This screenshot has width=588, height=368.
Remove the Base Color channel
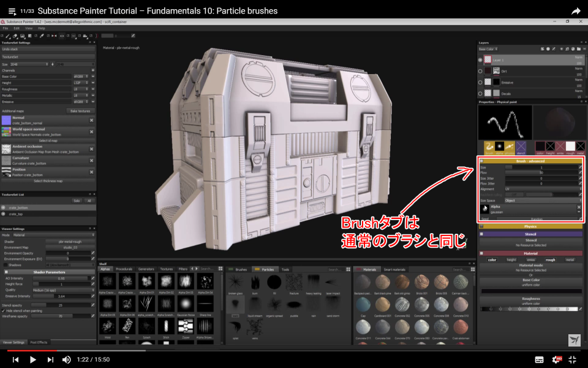[x=93, y=77]
